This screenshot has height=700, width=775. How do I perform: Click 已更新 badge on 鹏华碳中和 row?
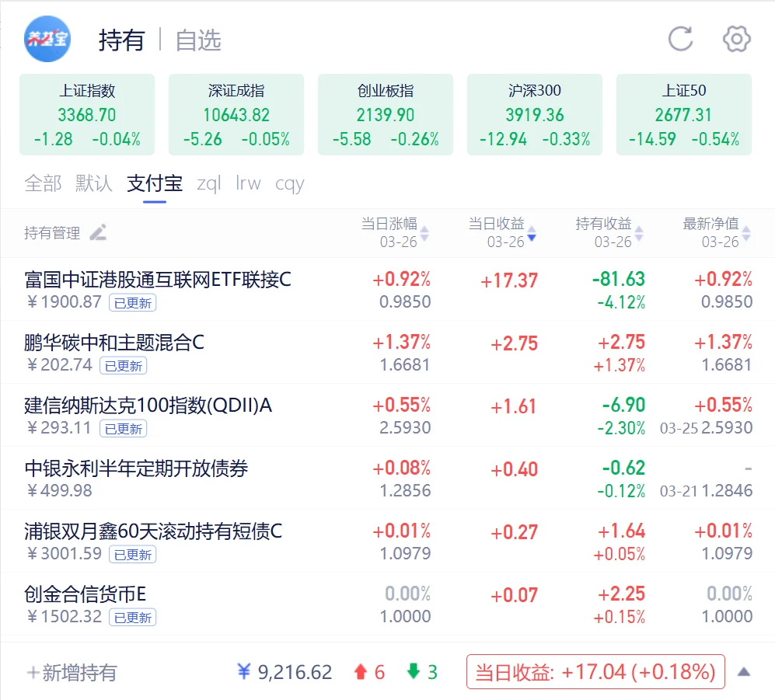pyautogui.click(x=123, y=366)
